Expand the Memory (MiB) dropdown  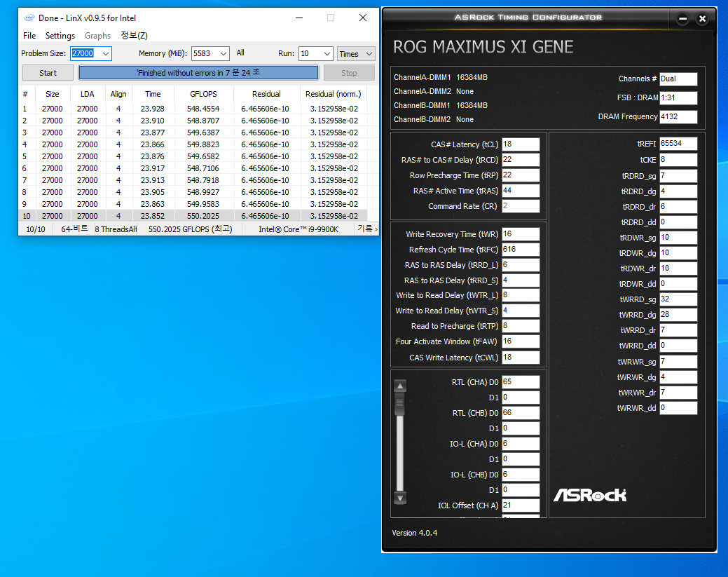[224, 53]
